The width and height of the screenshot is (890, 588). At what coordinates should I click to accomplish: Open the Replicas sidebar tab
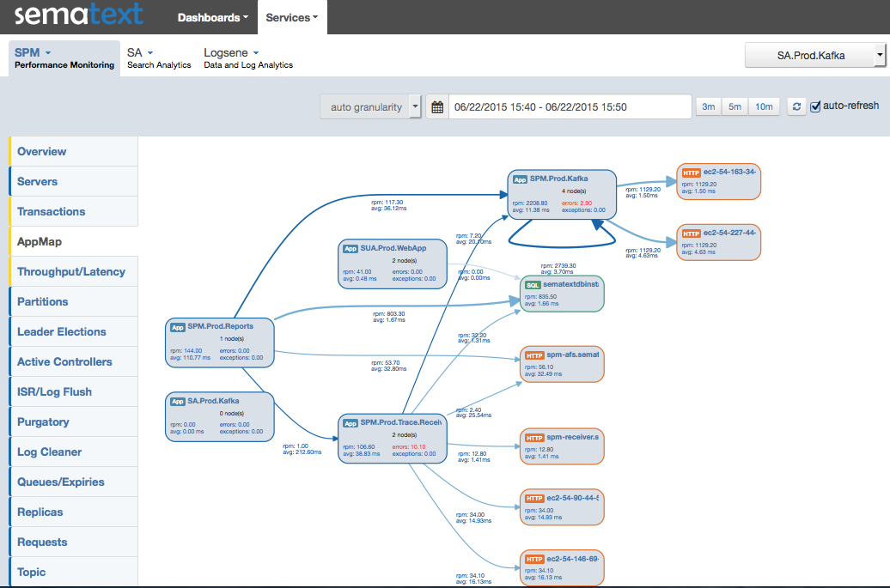point(74,512)
